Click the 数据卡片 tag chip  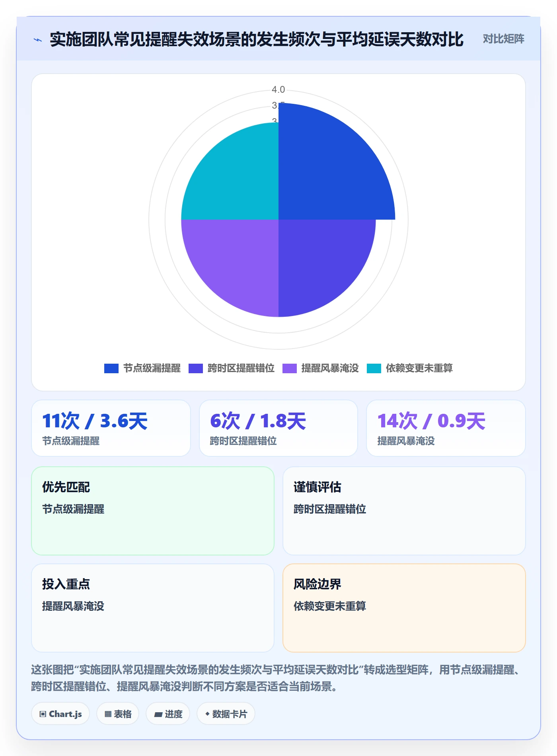coord(226,714)
